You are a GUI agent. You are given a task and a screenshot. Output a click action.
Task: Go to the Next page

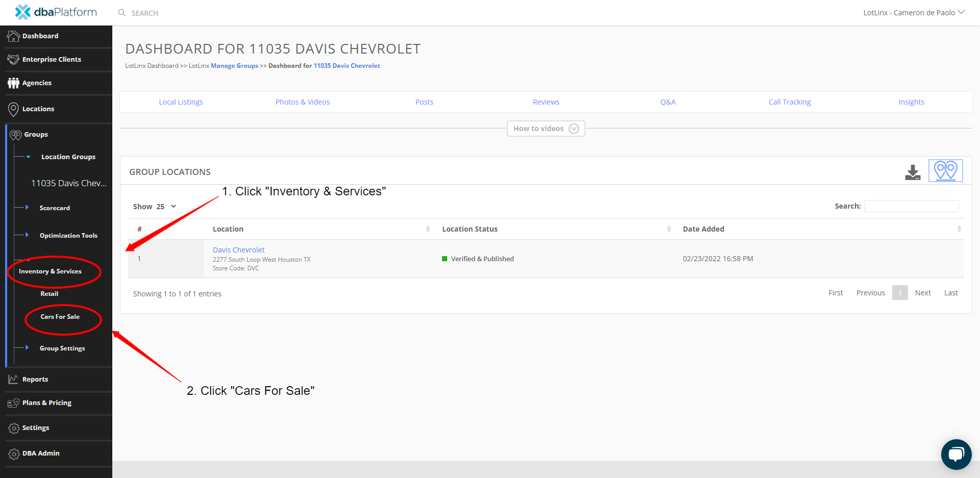[x=923, y=293]
